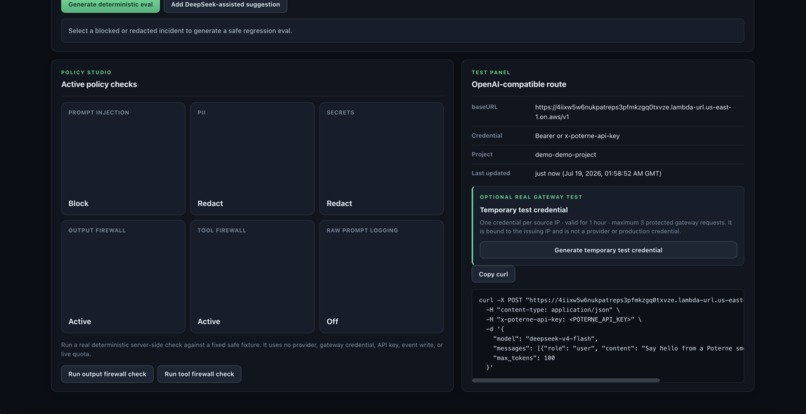Click the 'Policy Studio' section label
806x414 pixels.
pos(86,73)
